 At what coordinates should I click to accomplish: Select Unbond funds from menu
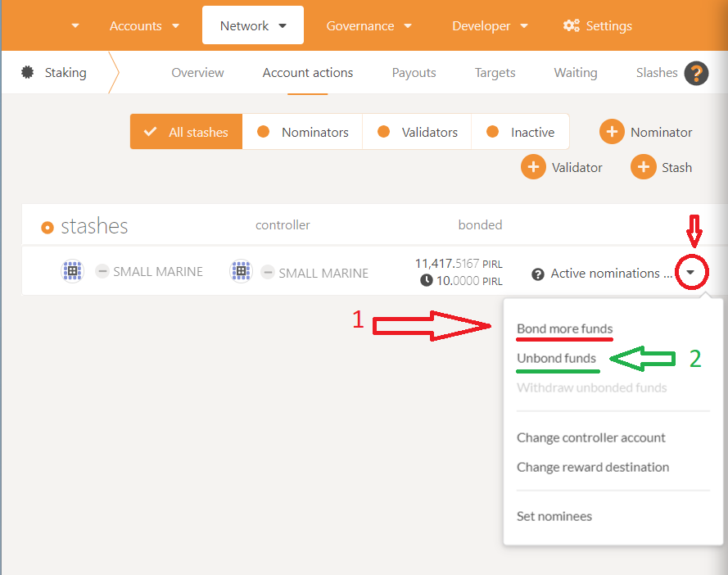(556, 358)
